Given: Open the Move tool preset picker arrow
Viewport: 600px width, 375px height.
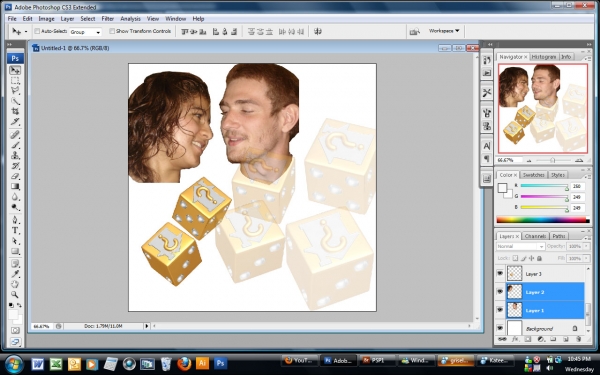Looking at the screenshot, I should click(x=26, y=32).
